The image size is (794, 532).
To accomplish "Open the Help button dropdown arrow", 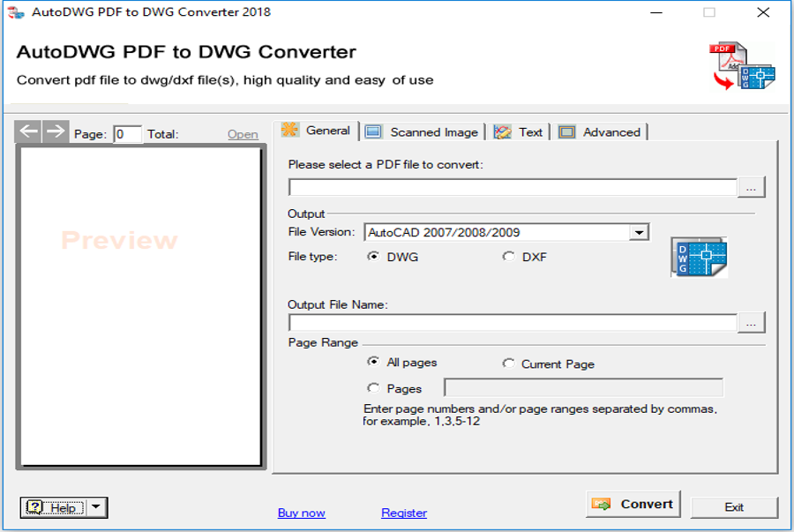I will [96, 507].
